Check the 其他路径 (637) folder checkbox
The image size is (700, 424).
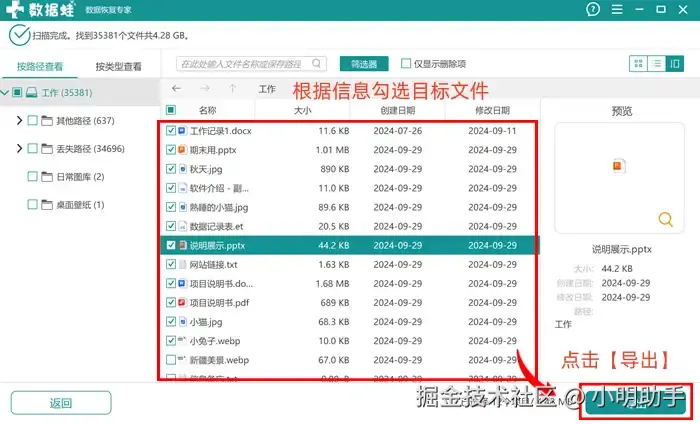pos(32,121)
